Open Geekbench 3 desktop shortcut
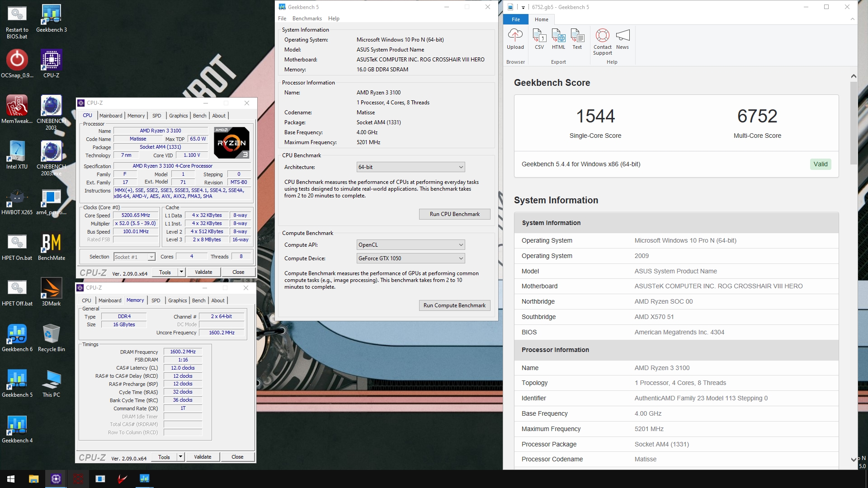The width and height of the screenshot is (868, 488). pyautogui.click(x=52, y=18)
